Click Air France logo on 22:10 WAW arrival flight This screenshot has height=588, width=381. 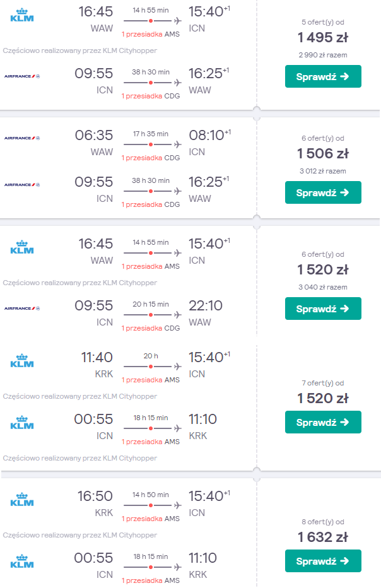click(22, 309)
